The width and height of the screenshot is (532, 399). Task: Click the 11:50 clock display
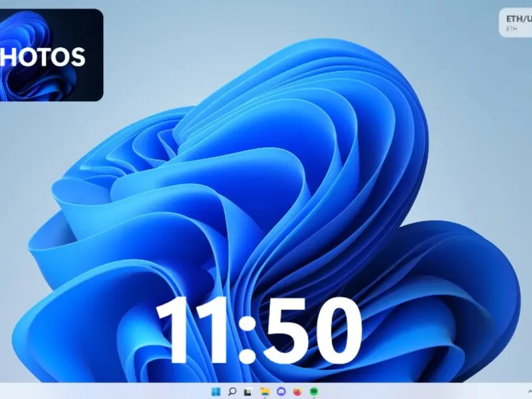[259, 331]
